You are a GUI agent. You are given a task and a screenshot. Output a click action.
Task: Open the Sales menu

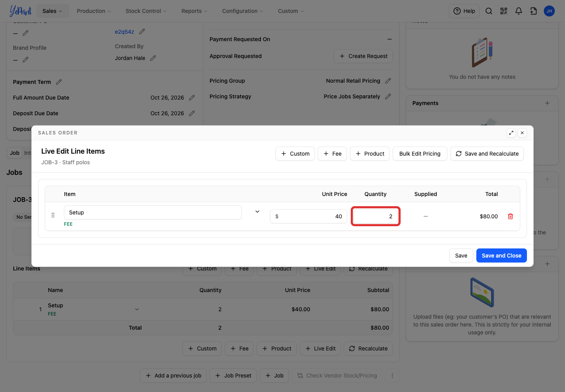pyautogui.click(x=53, y=11)
